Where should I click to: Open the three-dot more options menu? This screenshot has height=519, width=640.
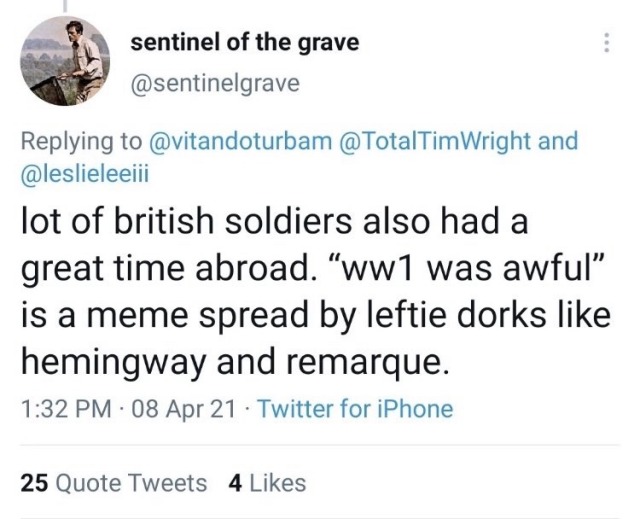tap(605, 43)
